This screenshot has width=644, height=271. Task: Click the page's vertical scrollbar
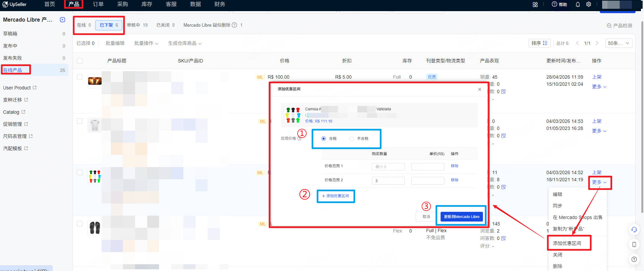tap(642, 116)
